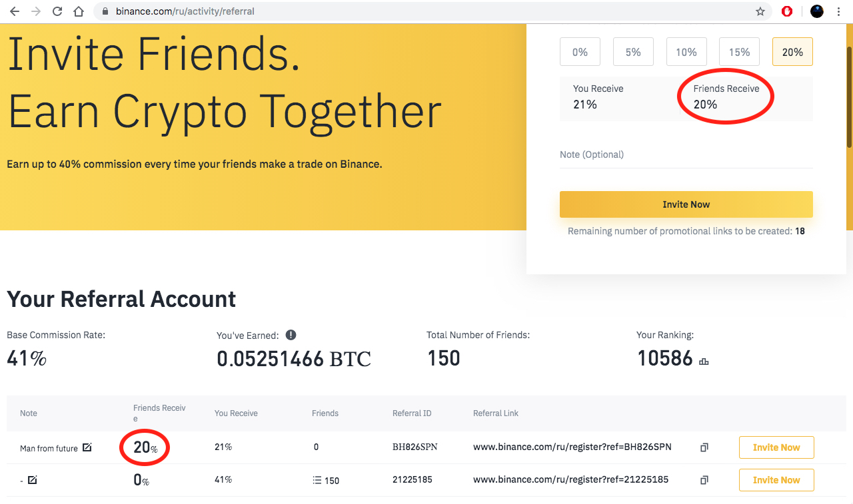Image resolution: width=853 pixels, height=504 pixels.
Task: Edit the Man from future note
Action: 87,447
